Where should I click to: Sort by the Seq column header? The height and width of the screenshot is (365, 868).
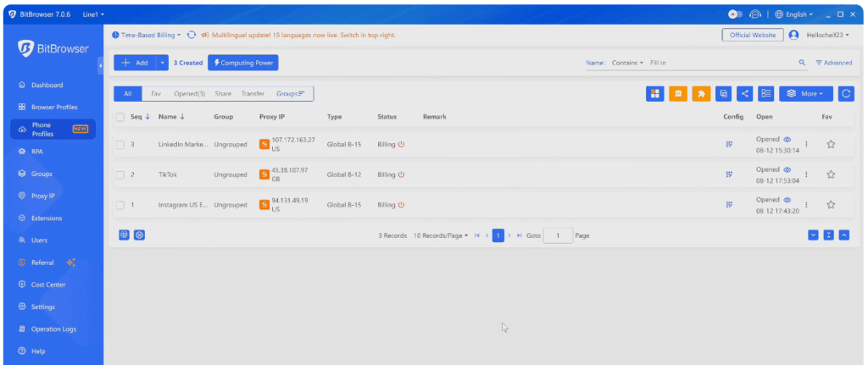coord(140,117)
